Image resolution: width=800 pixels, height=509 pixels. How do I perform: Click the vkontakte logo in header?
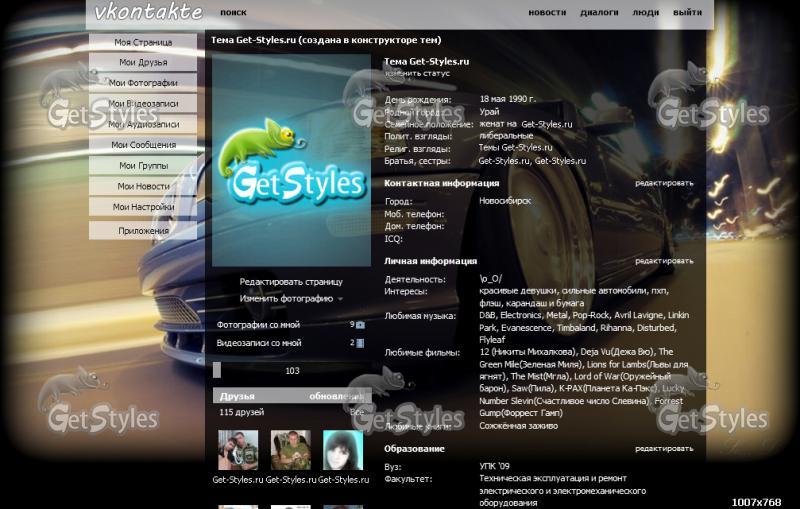148,13
